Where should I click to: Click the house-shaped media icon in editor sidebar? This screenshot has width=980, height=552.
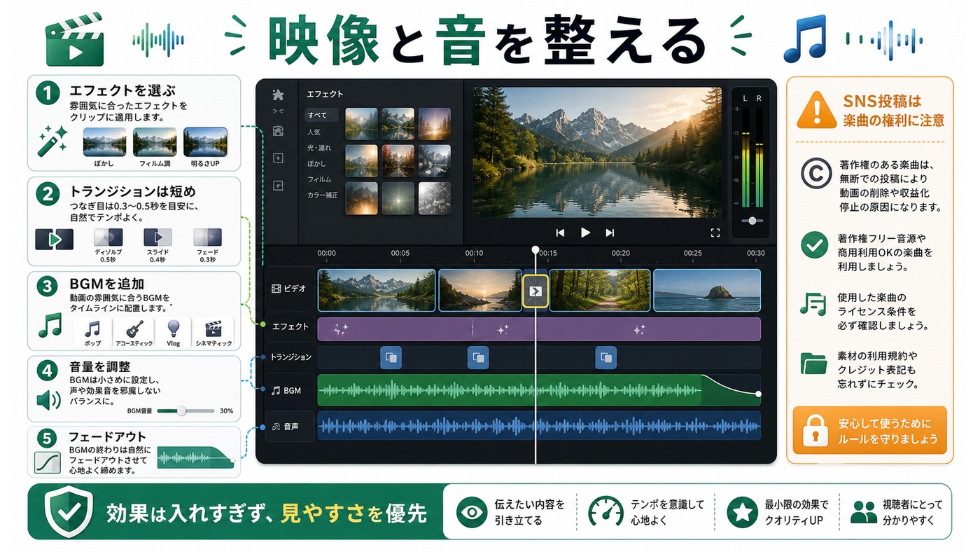(278, 131)
